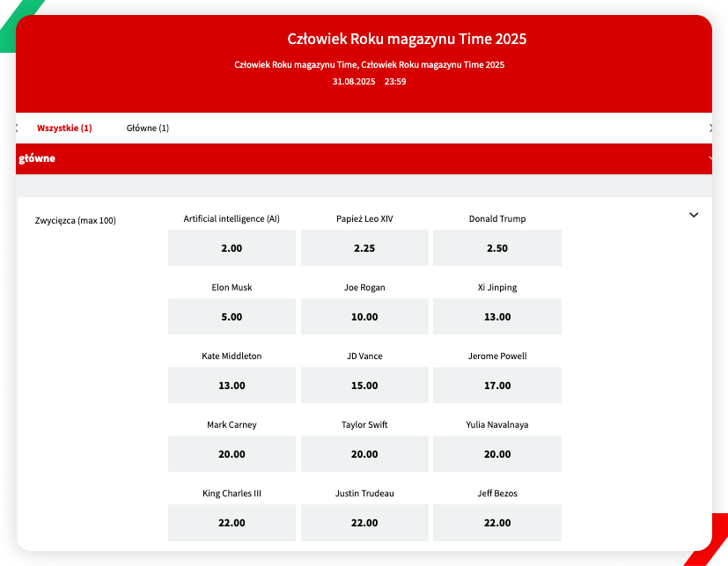Pick Yulia Navalnaya odds 20.00

pyautogui.click(x=497, y=454)
